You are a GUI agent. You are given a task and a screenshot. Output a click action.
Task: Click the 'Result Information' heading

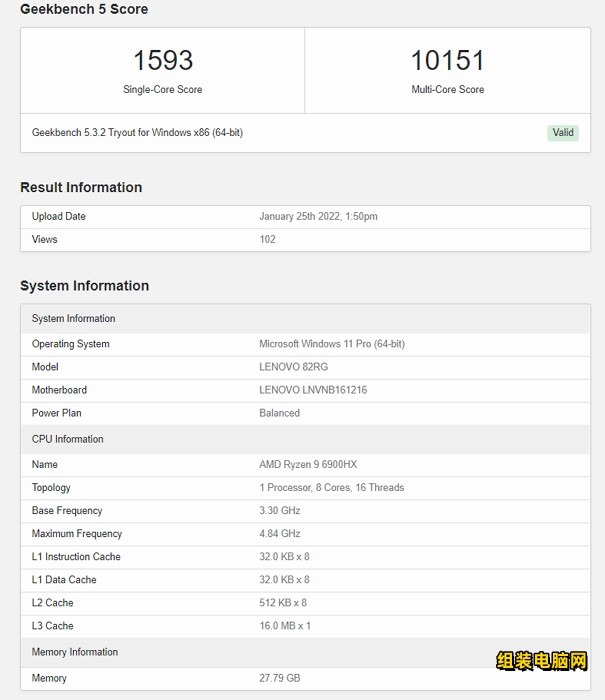click(x=81, y=187)
